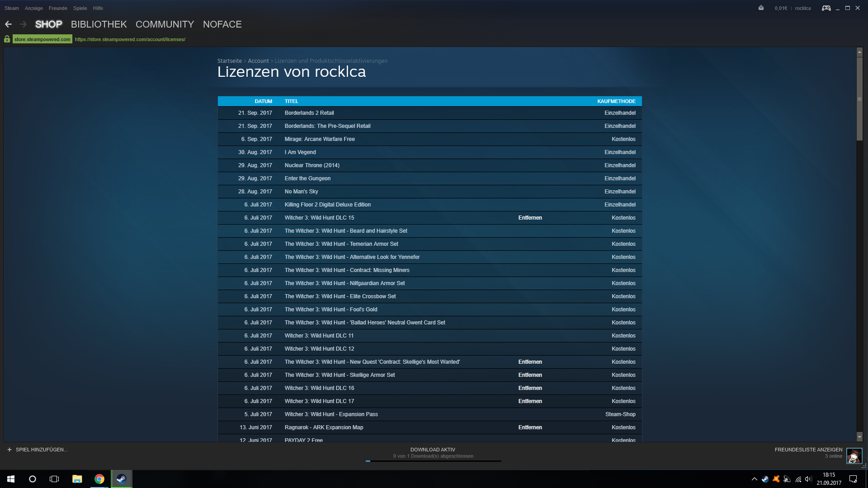
Task: Click the Cortana circle in taskbar
Action: coord(33,479)
